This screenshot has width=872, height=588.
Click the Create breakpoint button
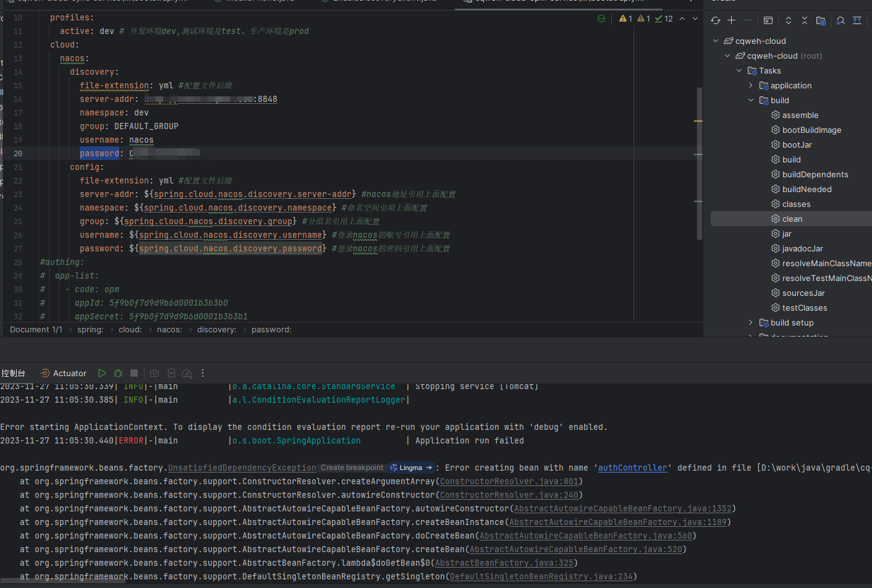pos(352,468)
